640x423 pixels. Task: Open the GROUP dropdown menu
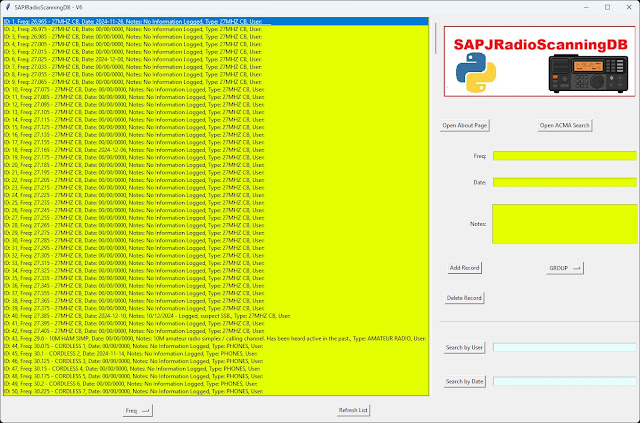click(564, 268)
